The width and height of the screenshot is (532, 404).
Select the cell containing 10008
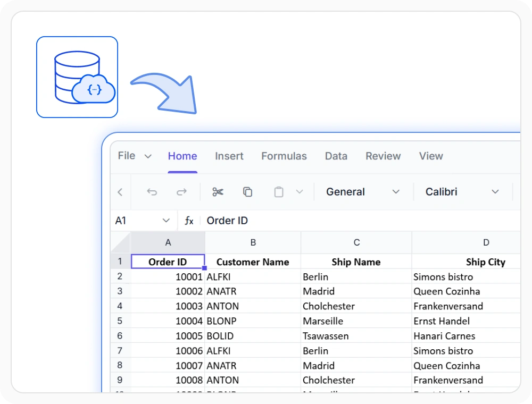[x=168, y=380]
